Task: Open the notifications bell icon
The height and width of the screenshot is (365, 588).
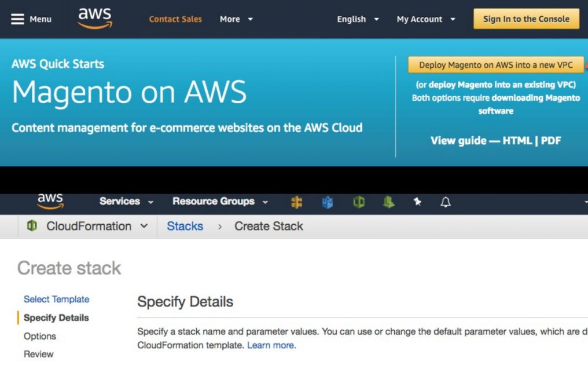Action: 444,202
